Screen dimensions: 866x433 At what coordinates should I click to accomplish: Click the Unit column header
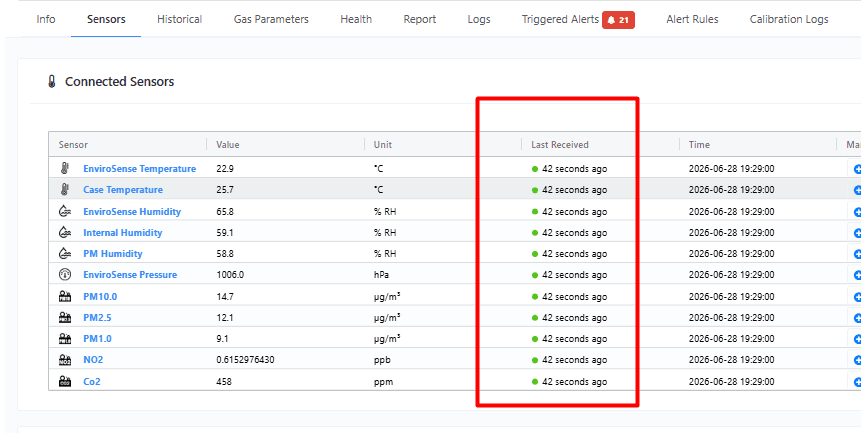pos(383,145)
